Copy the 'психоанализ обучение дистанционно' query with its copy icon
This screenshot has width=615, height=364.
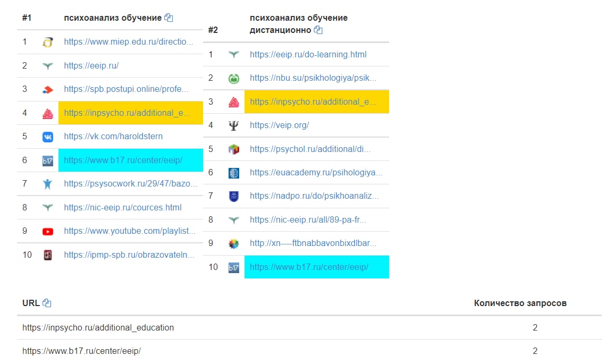318,30
